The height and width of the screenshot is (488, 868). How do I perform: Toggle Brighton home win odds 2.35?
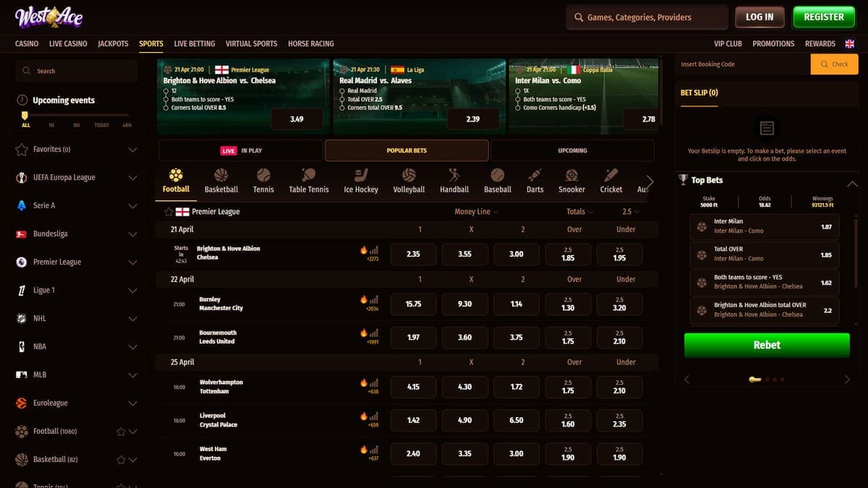click(x=413, y=254)
